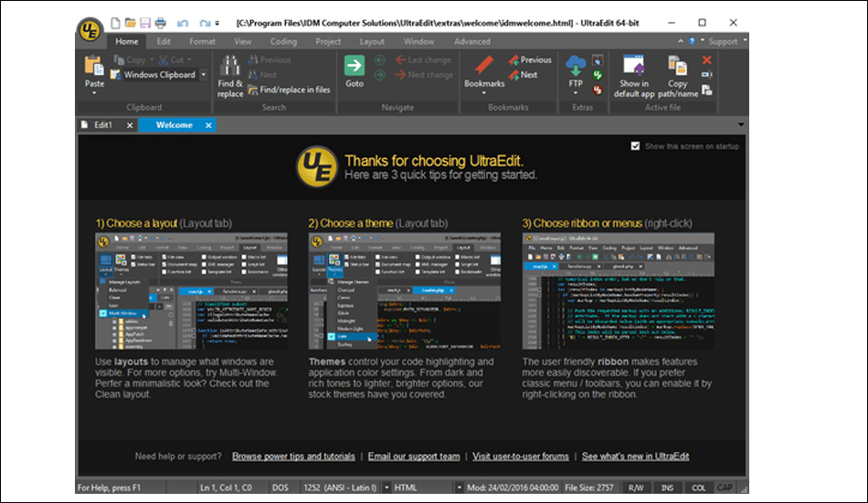
Task: Open the Support dropdown menu
Action: tap(727, 41)
